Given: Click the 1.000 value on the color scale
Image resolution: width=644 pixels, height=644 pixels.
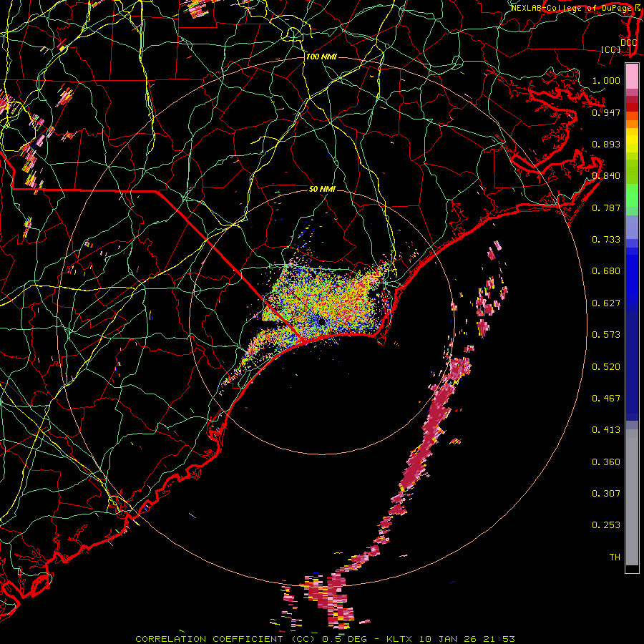Looking at the screenshot, I should tap(606, 80).
